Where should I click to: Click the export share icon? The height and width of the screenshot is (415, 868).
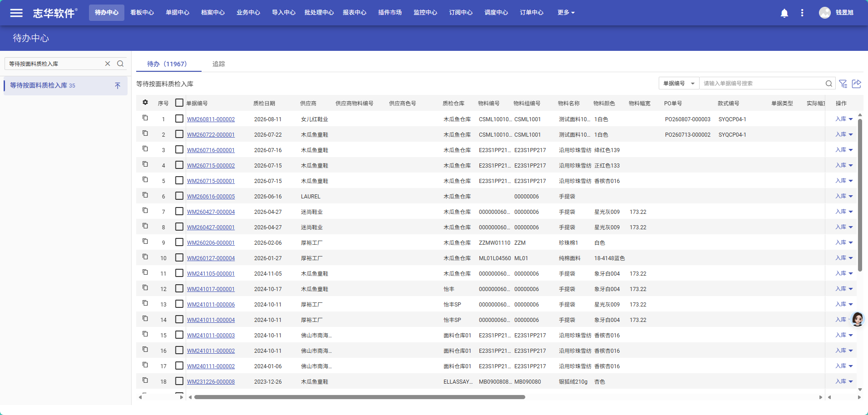pos(857,84)
